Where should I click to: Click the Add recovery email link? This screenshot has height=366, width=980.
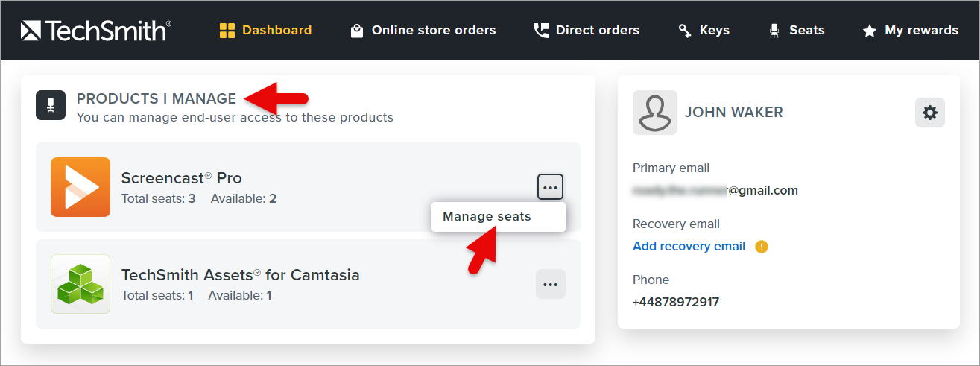pos(689,246)
